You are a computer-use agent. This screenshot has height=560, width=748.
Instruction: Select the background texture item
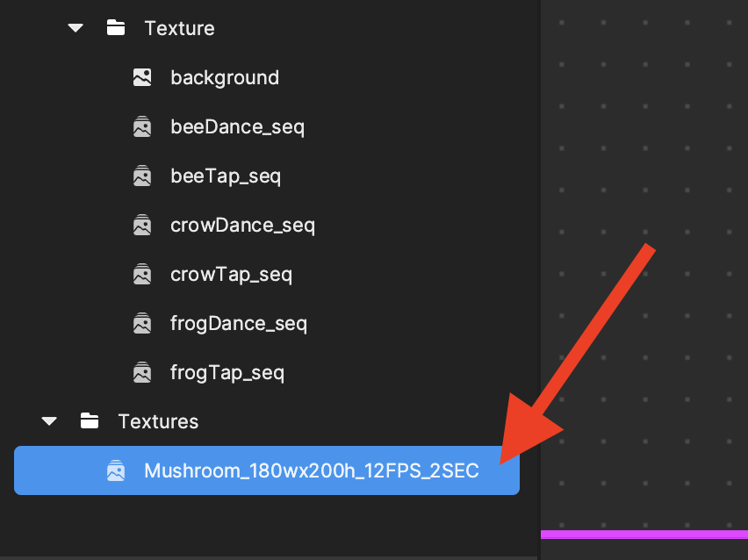(225, 77)
